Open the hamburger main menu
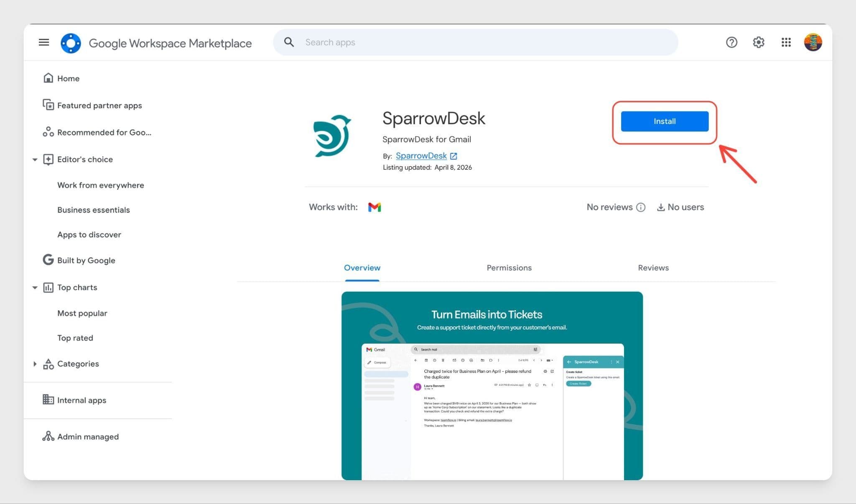856x504 pixels. point(44,42)
